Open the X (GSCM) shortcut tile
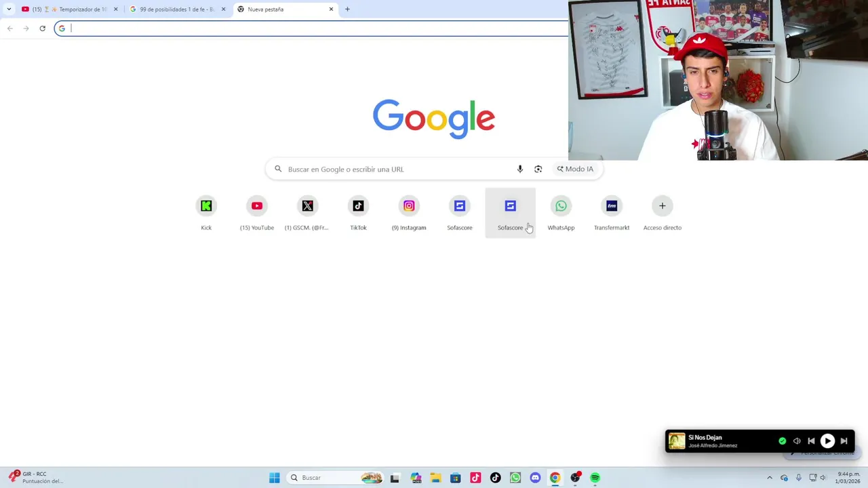 point(307,213)
